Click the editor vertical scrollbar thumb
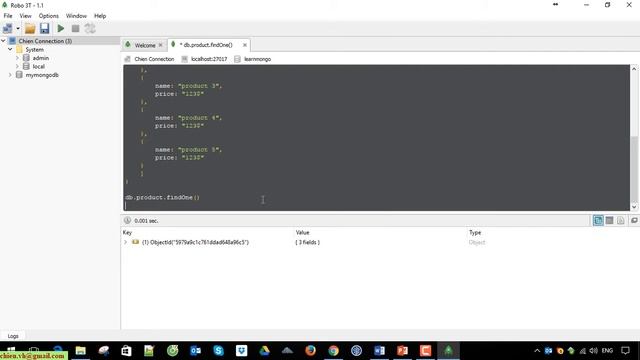 (x=634, y=169)
